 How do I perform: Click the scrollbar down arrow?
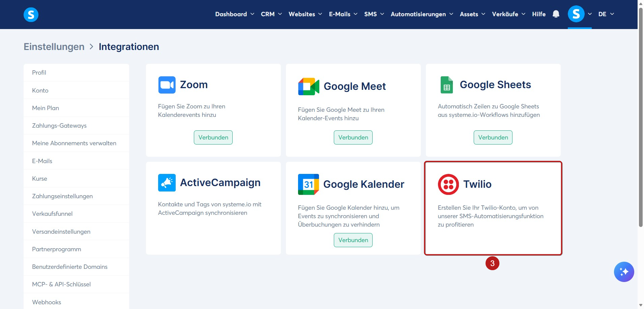(641, 306)
